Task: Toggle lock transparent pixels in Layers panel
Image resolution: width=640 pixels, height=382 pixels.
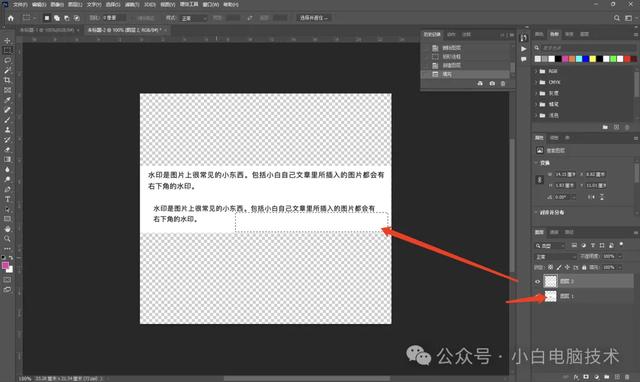Action: 550,267
